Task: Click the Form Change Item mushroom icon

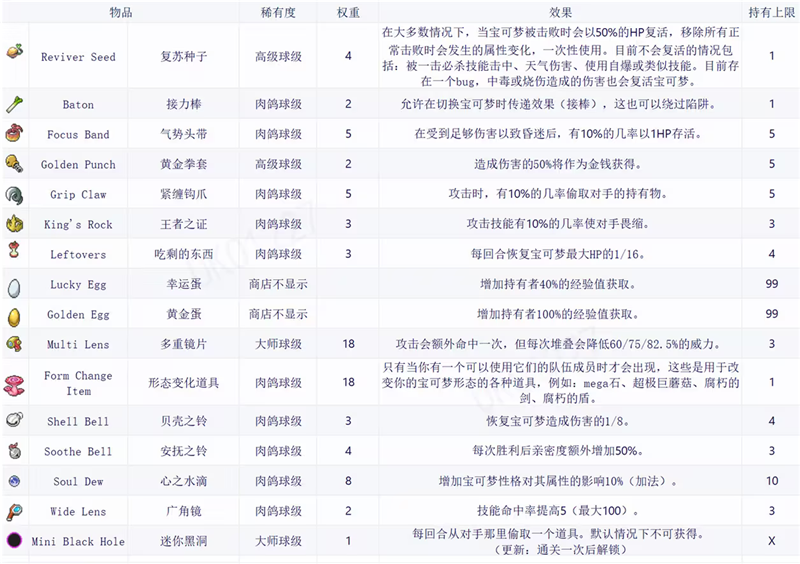Action: click(x=14, y=385)
